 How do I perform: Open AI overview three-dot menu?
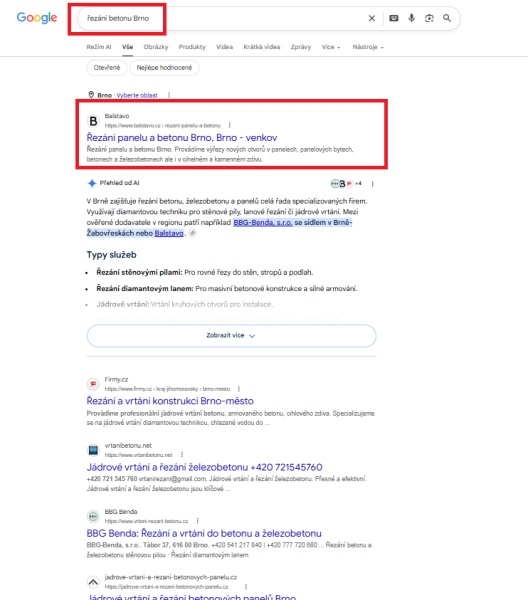372,184
